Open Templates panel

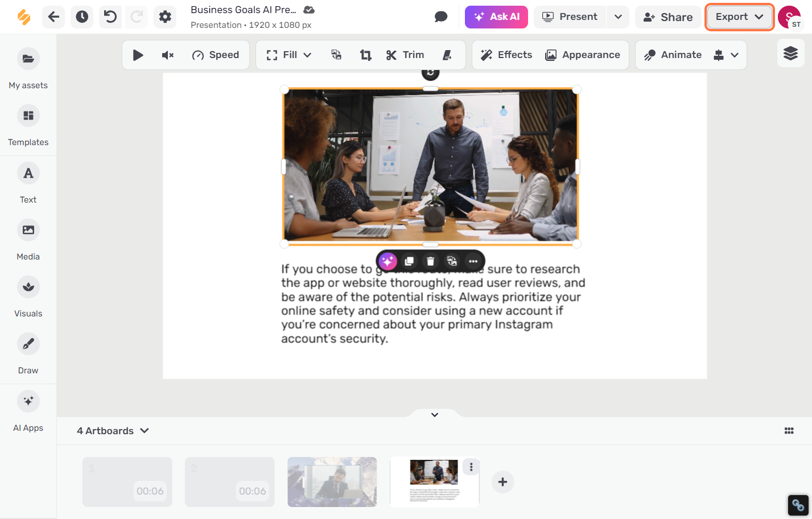(x=28, y=125)
